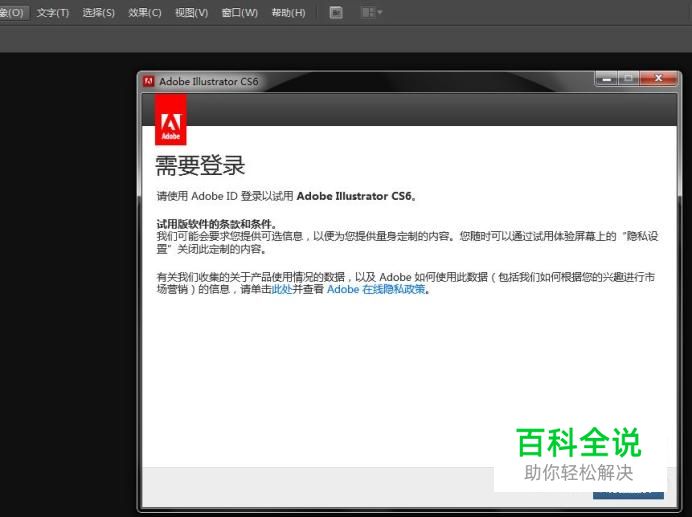Image resolution: width=692 pixels, height=517 pixels.
Task: Click the blue button at dialog bottom right
Action: pos(628,493)
